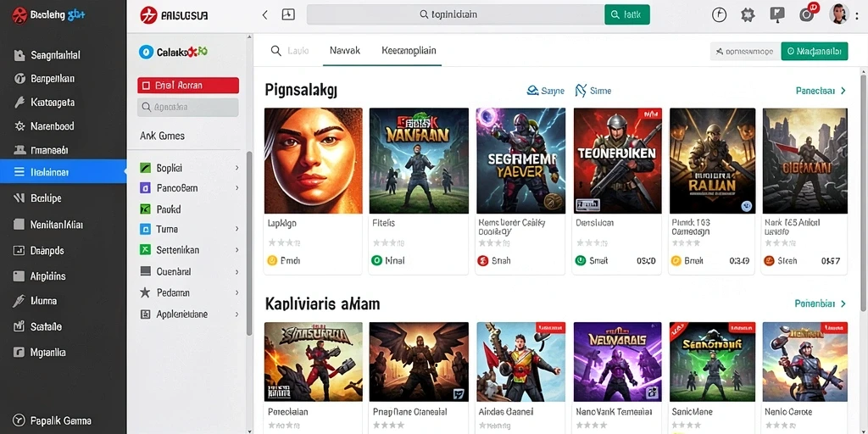Click the blue circle icon beside Calaiko
The image size is (868, 434).
[x=146, y=52]
